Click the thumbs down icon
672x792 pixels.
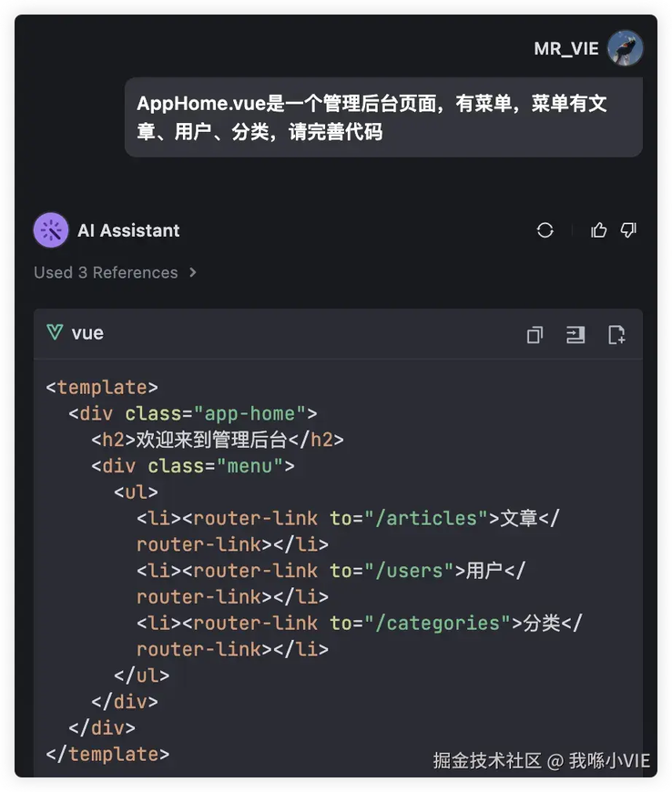pyautogui.click(x=628, y=230)
